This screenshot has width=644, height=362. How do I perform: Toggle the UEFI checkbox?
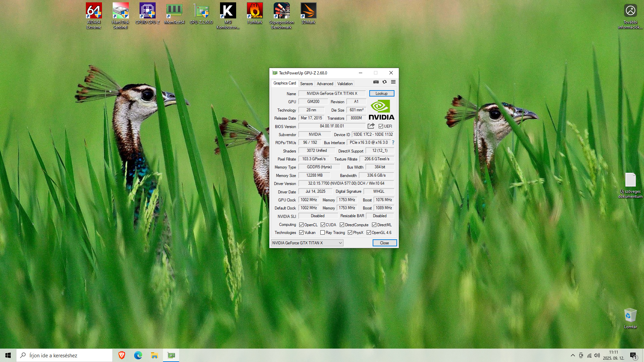(x=381, y=126)
